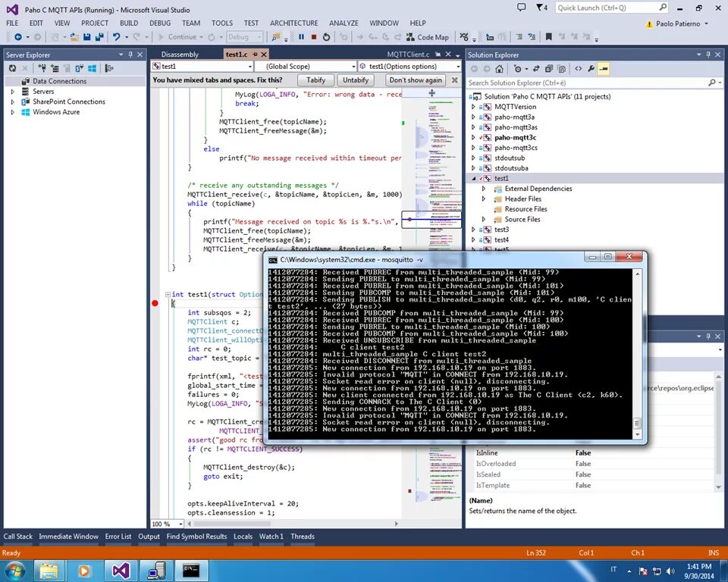Expand Windows Azure in Server Explorer
The image size is (728, 582).
(13, 112)
